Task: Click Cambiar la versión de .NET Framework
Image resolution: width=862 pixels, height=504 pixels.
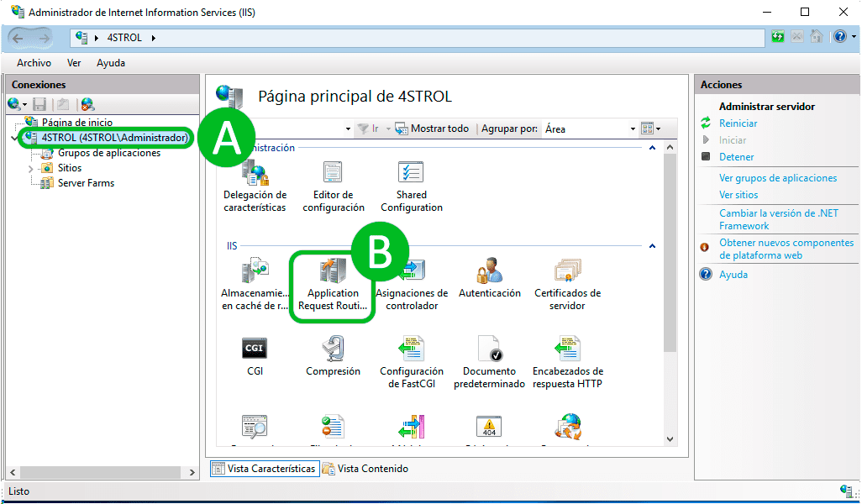Action: click(x=779, y=219)
